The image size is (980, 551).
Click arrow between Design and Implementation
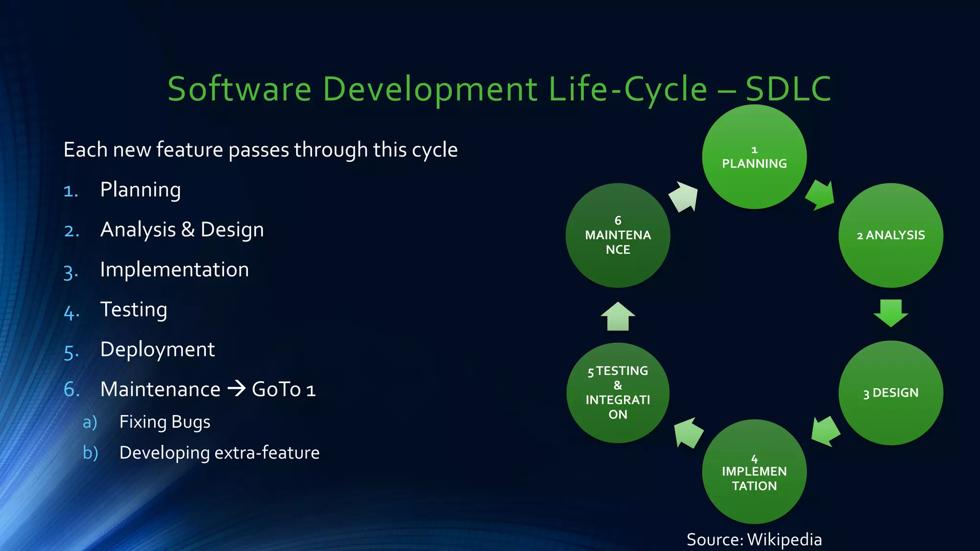point(825,431)
